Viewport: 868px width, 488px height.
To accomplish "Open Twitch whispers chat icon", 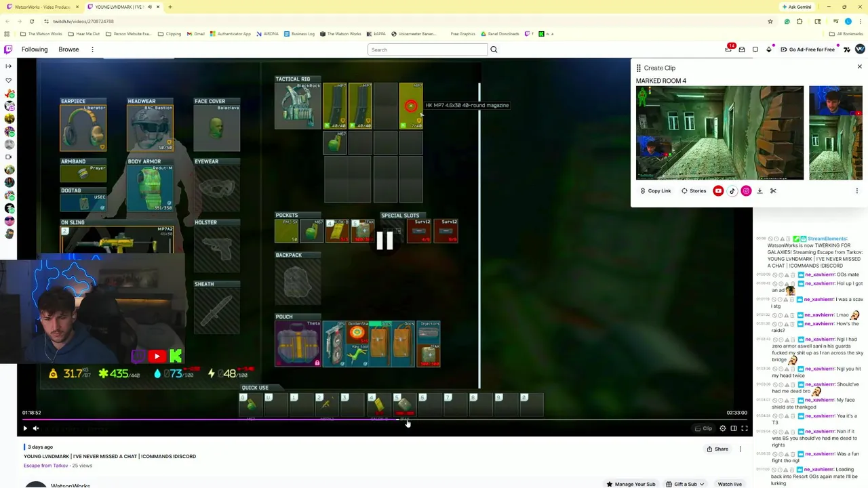I will 755,49.
